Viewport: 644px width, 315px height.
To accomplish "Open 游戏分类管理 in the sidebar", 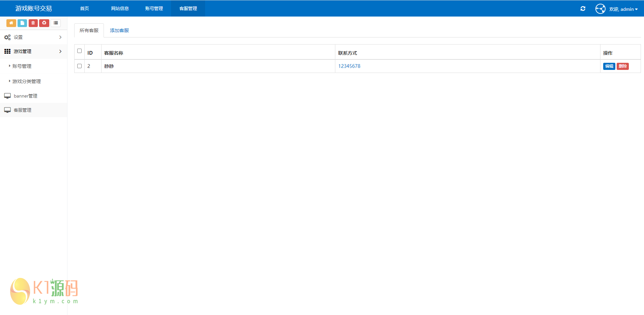I will pyautogui.click(x=27, y=81).
